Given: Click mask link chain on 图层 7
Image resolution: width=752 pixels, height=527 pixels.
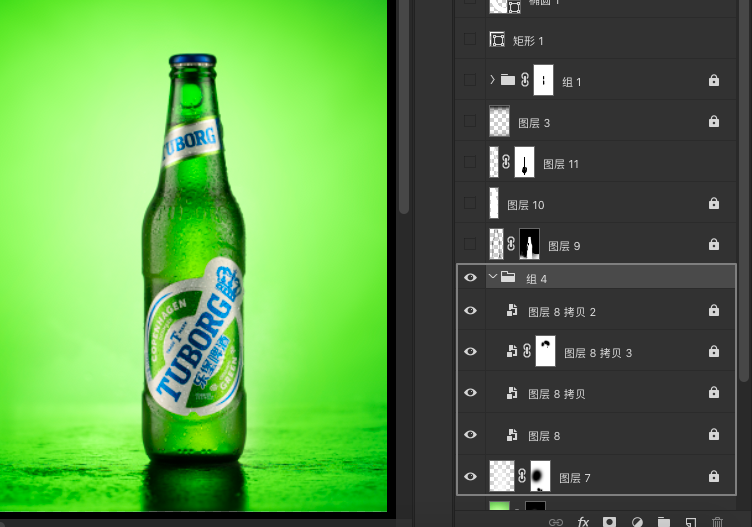Looking at the screenshot, I should (x=522, y=476).
